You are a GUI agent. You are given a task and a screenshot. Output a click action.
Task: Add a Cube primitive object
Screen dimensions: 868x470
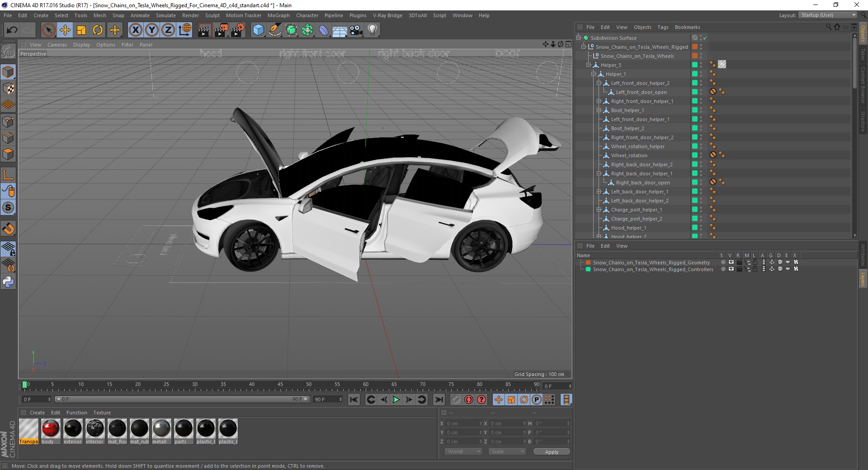coord(258,30)
